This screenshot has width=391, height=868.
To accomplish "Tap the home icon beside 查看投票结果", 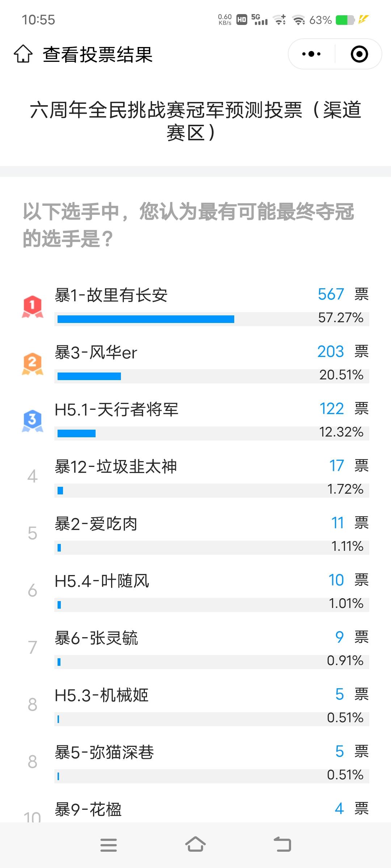I will pyautogui.click(x=23, y=54).
